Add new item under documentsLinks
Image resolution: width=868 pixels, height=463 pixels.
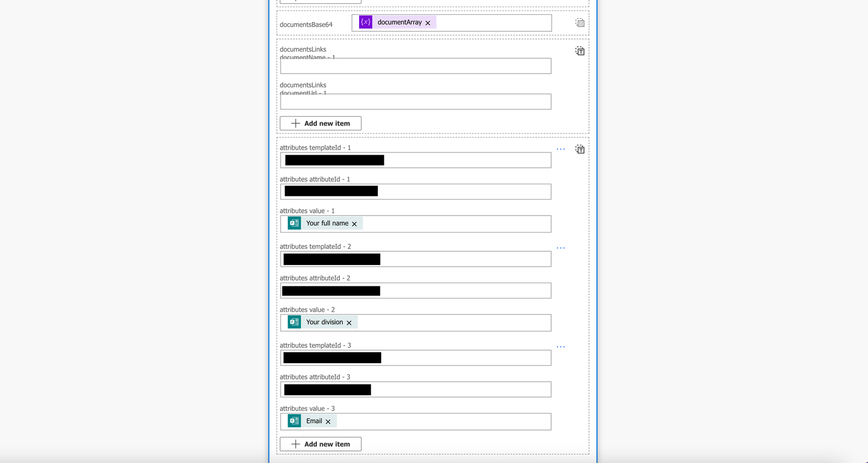[321, 123]
